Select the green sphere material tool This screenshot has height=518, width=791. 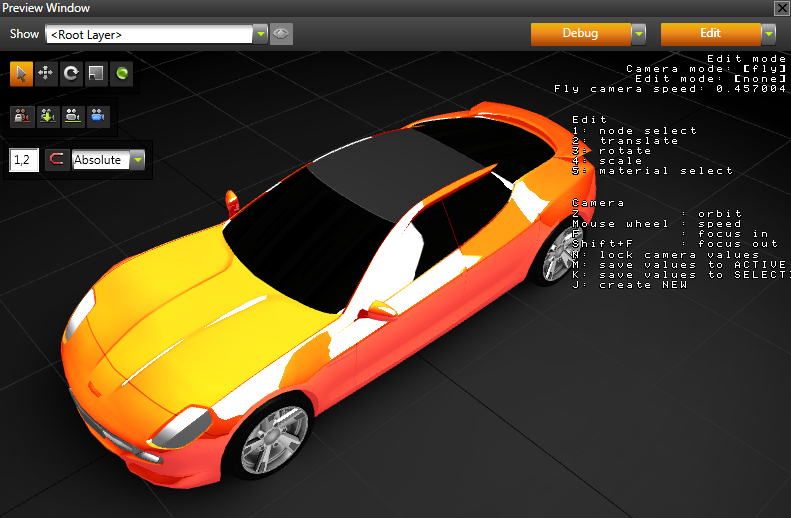pos(121,73)
